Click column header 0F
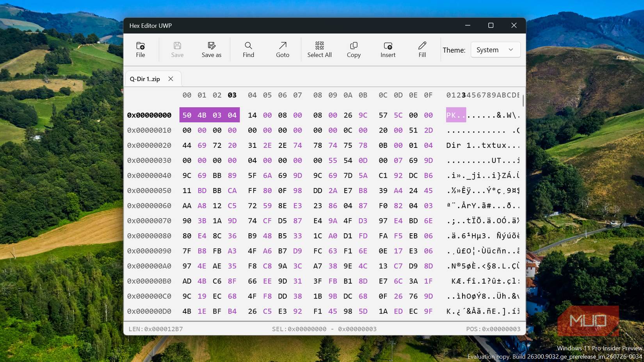Screen dimensions: 644x362 click(428, 95)
